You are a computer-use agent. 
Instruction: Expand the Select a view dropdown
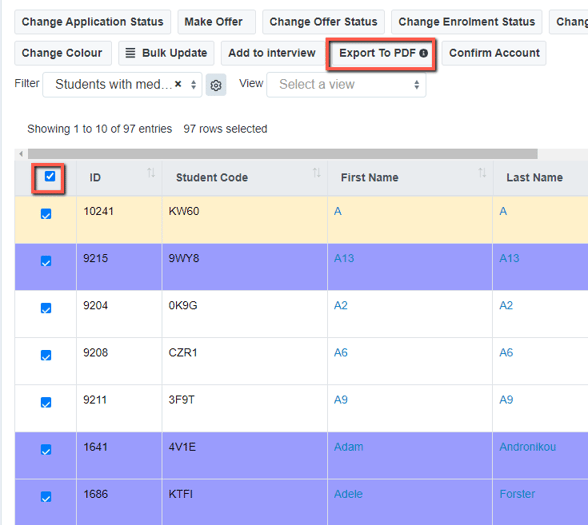tap(346, 85)
